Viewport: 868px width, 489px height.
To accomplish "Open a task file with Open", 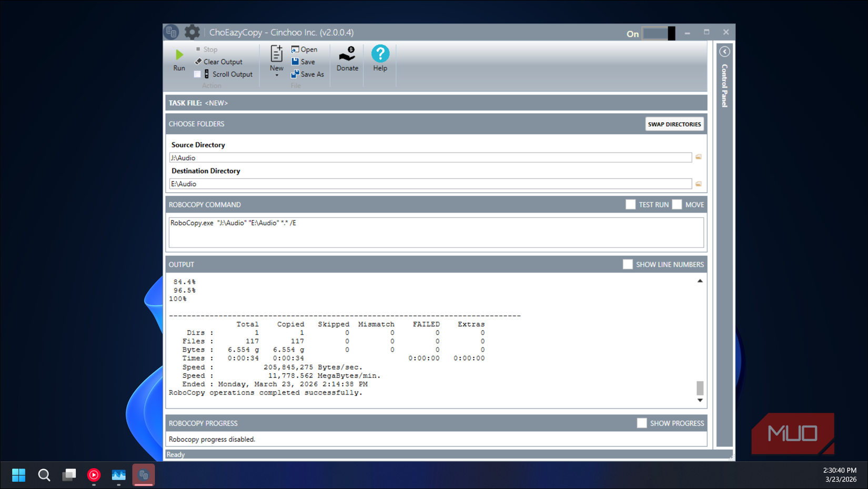I will tap(304, 49).
